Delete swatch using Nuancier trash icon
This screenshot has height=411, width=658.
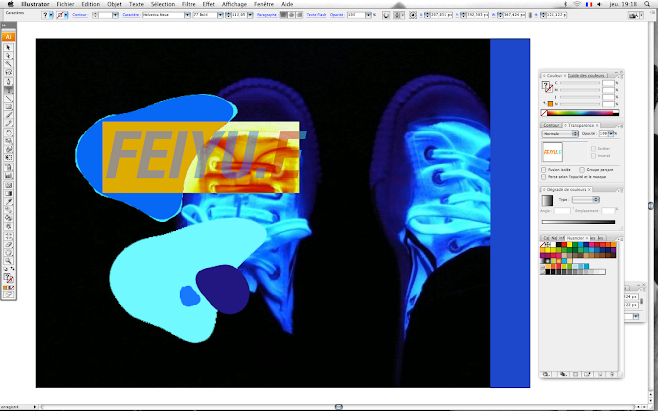(612, 374)
